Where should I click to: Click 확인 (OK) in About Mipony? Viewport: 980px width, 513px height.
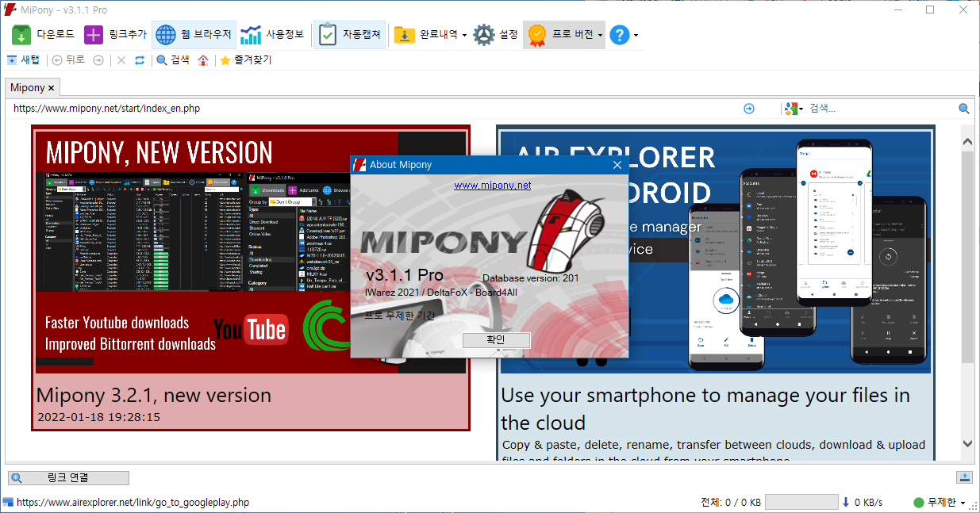point(496,340)
